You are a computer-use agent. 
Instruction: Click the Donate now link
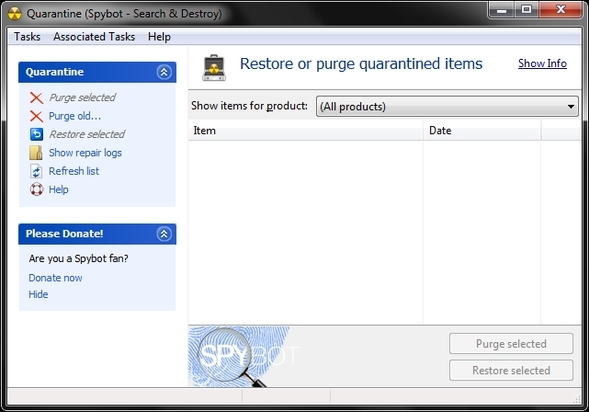(55, 278)
